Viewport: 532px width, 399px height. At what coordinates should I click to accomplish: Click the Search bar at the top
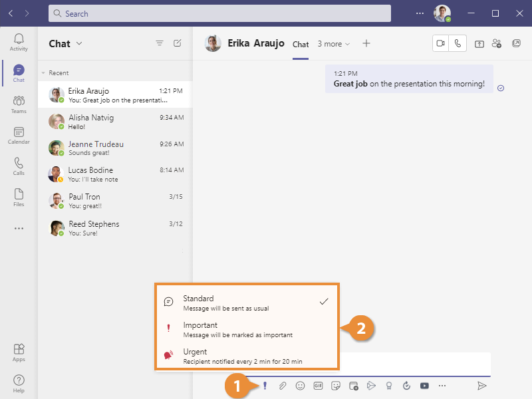219,13
